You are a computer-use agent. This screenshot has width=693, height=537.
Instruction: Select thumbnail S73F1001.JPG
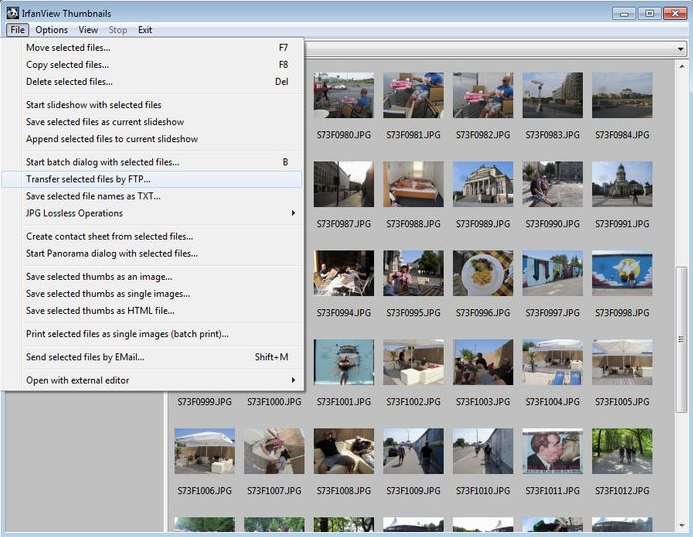(x=344, y=362)
